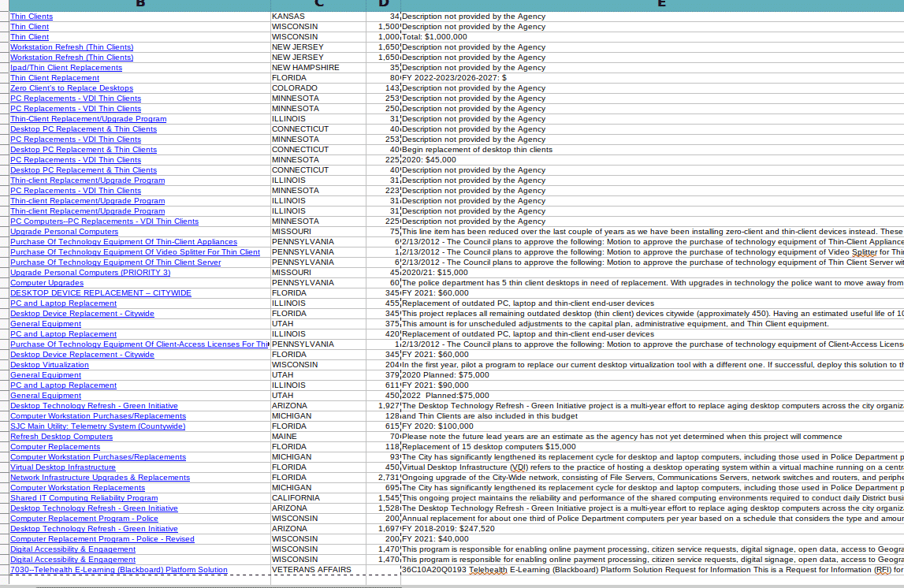Select the VETERANS AFFAIRS cell
This screenshot has height=588, width=904.
(318, 570)
